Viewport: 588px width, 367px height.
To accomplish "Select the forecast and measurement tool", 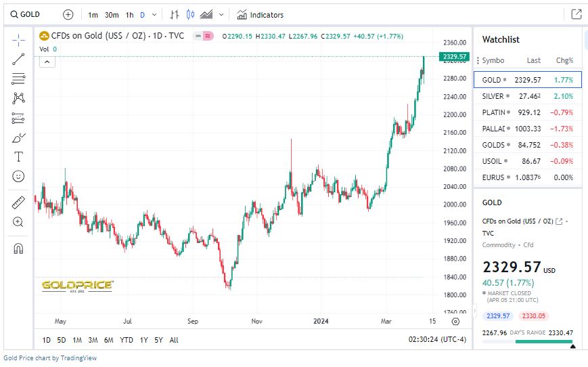I will click(18, 118).
